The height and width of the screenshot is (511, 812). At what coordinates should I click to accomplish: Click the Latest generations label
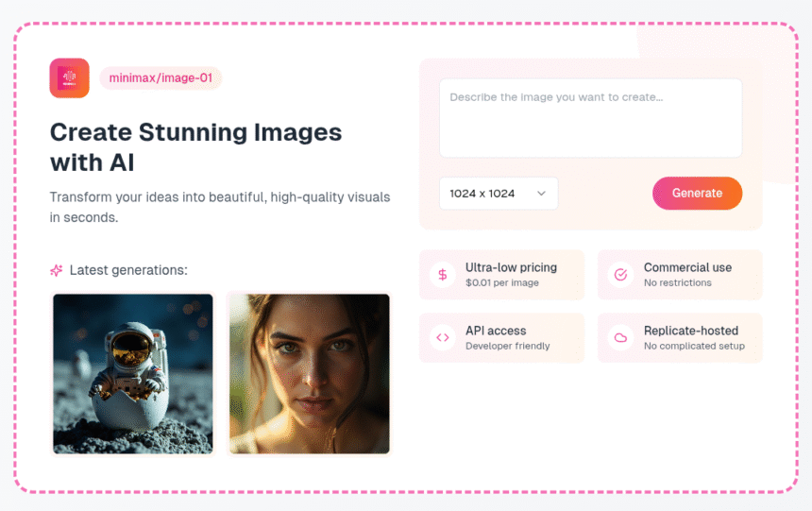click(128, 271)
